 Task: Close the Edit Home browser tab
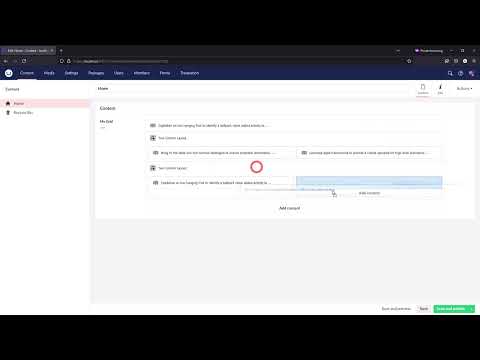[52, 51]
